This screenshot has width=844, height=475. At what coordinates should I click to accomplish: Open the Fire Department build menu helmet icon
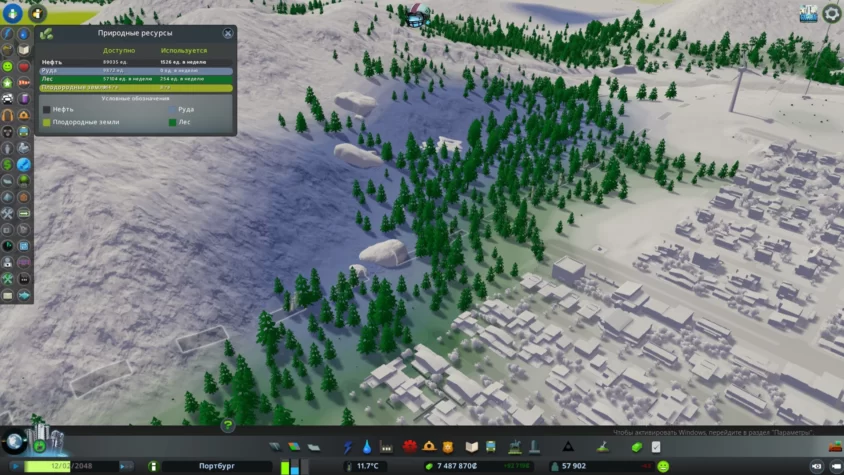[429, 447]
